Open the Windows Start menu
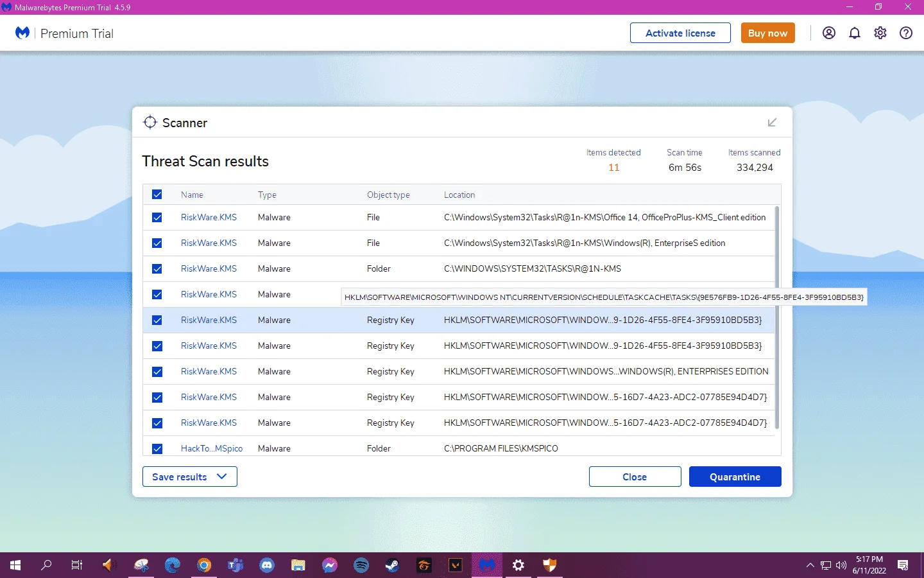 [x=15, y=565]
